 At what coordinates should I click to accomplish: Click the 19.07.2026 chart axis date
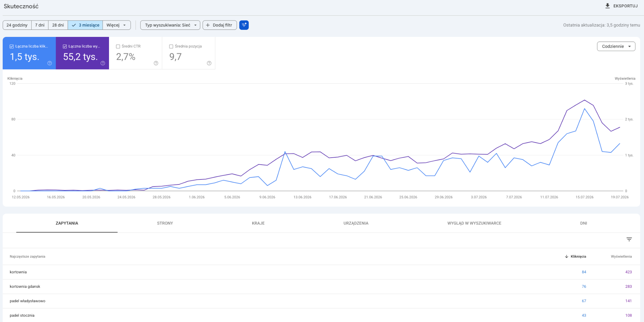[620, 197]
